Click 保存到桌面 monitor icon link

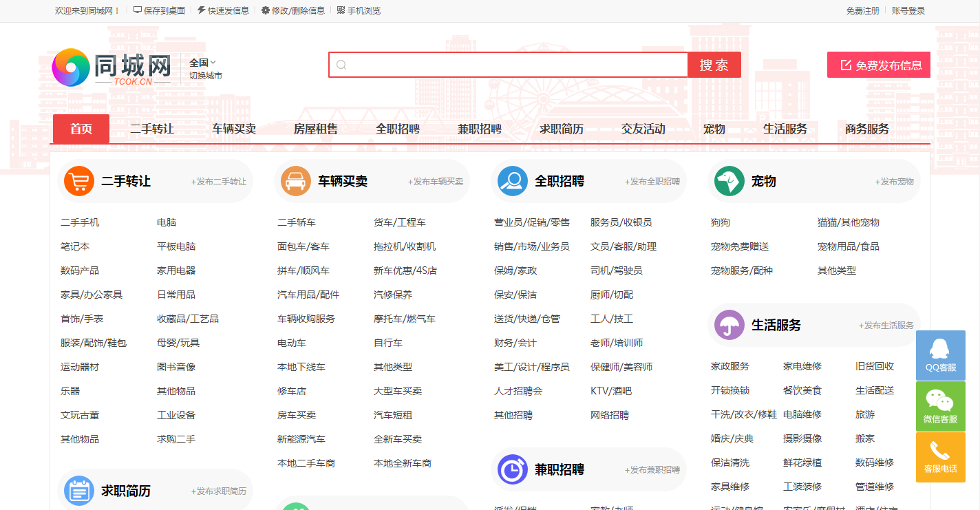[159, 10]
